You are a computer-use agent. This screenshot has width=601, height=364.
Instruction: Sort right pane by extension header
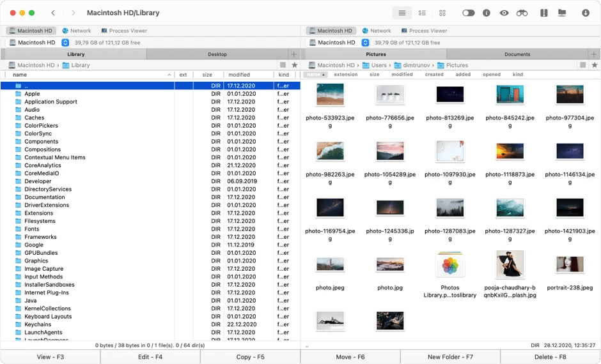(x=345, y=75)
